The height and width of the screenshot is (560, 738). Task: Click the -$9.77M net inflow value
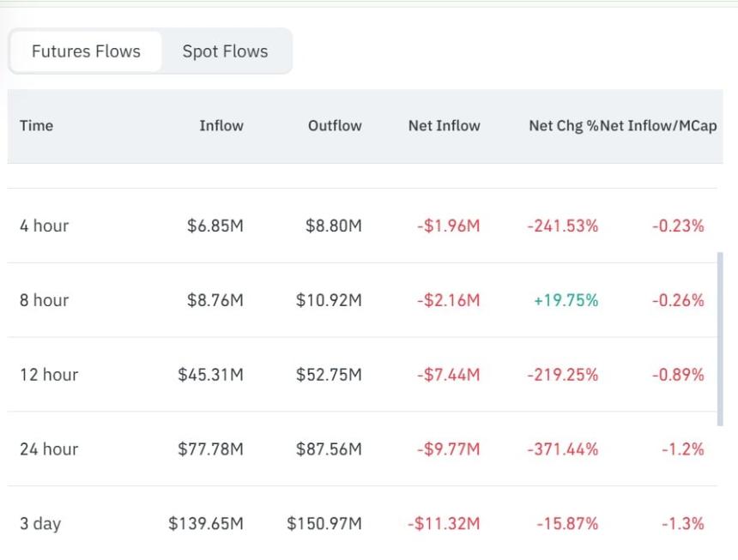449,449
